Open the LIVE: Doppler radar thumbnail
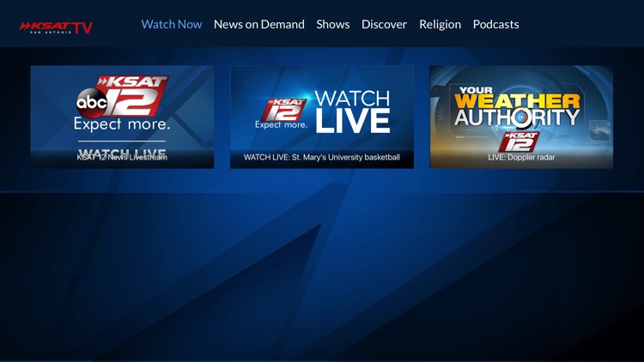 pos(521,117)
